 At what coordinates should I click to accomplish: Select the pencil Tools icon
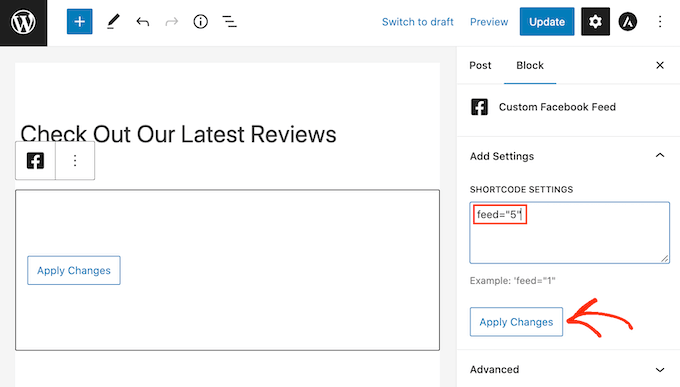click(x=113, y=21)
